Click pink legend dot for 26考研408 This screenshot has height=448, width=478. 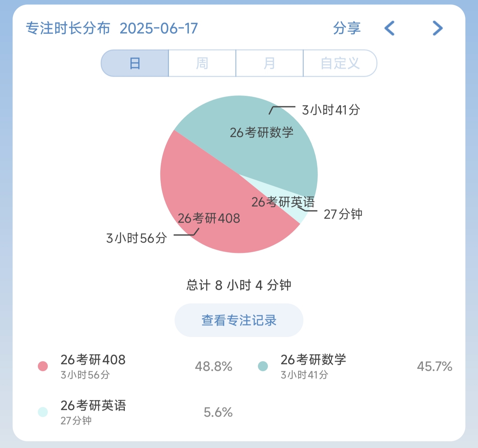click(43, 366)
